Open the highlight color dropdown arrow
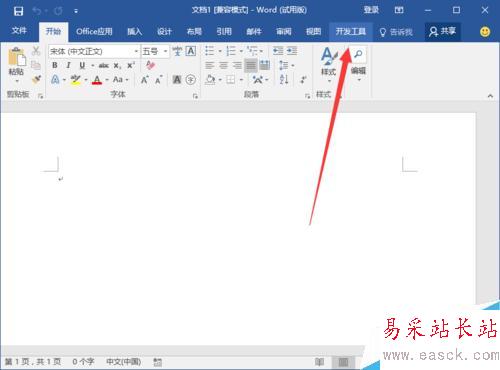Screen dimensions: 500x370 [86, 80]
